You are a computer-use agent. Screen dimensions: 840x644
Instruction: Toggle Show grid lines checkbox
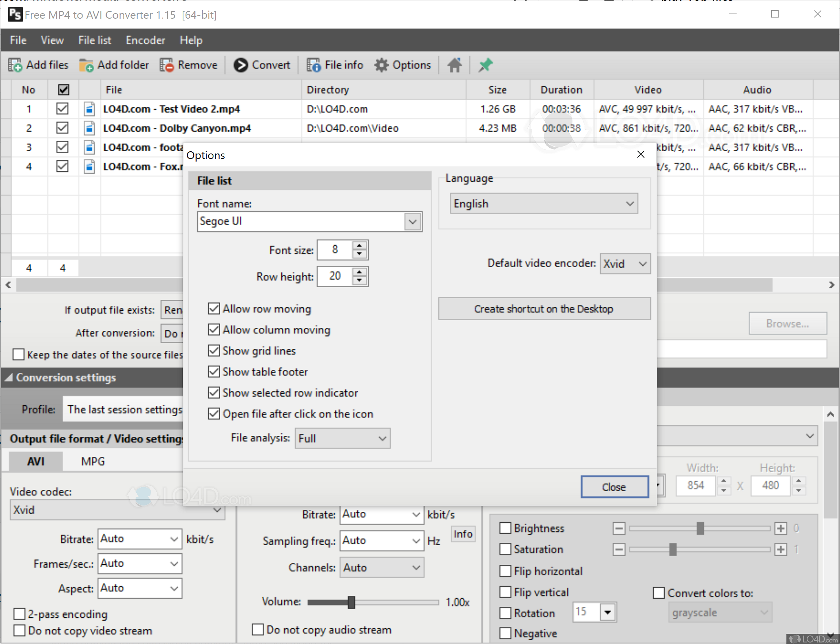coord(214,351)
